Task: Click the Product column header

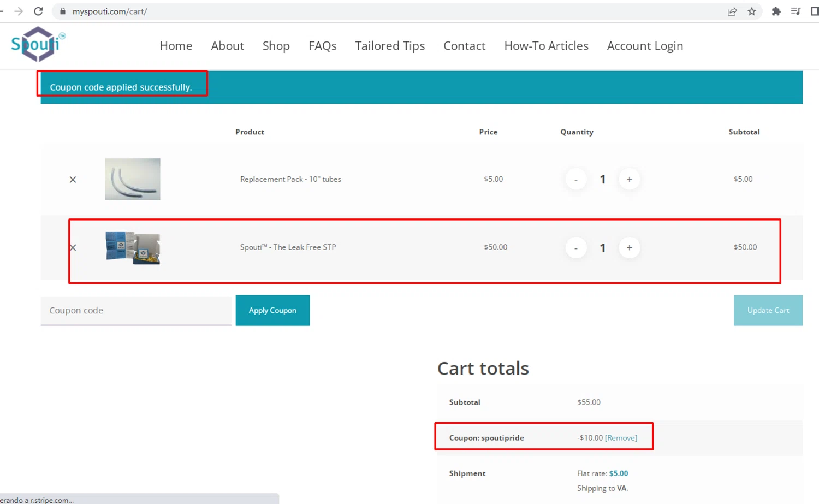Action: pyautogui.click(x=250, y=132)
